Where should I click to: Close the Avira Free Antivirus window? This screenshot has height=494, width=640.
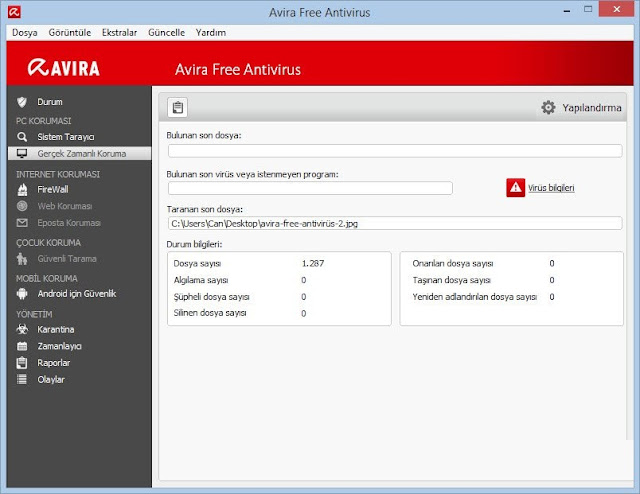tap(616, 9)
